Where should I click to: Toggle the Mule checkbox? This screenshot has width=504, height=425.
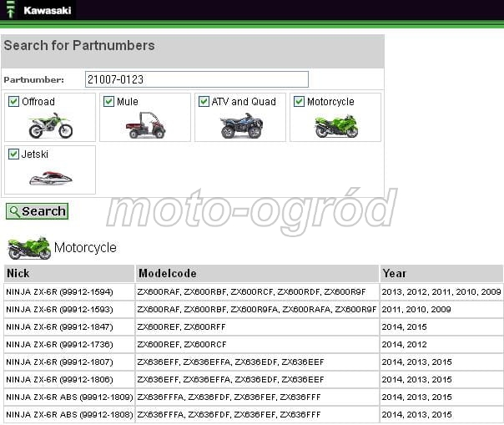click(108, 102)
